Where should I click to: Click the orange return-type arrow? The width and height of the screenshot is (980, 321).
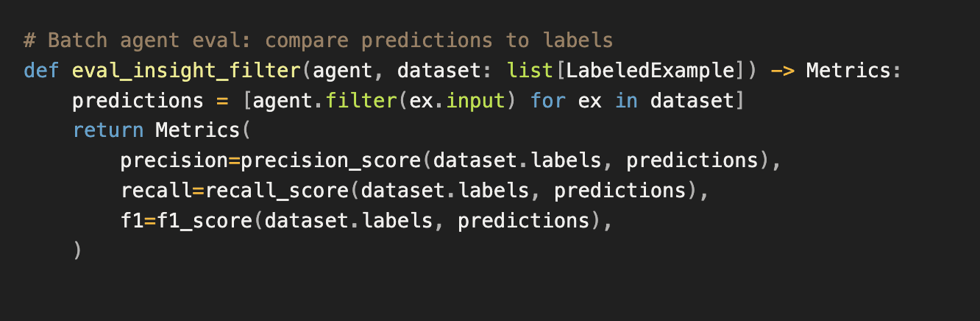click(781, 71)
